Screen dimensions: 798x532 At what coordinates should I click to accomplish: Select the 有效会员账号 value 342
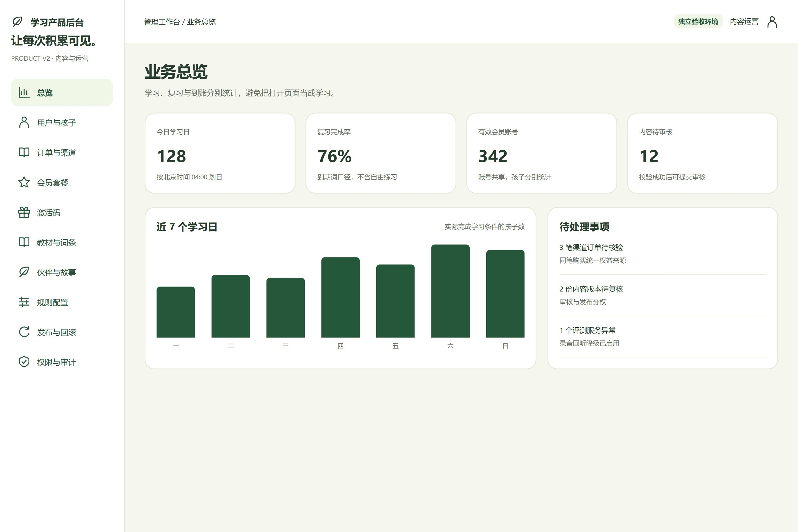(493, 156)
